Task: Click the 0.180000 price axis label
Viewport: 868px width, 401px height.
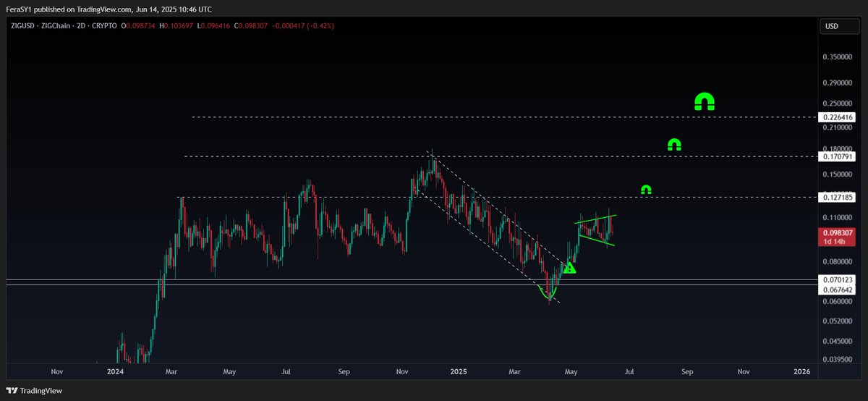Action: click(x=837, y=148)
